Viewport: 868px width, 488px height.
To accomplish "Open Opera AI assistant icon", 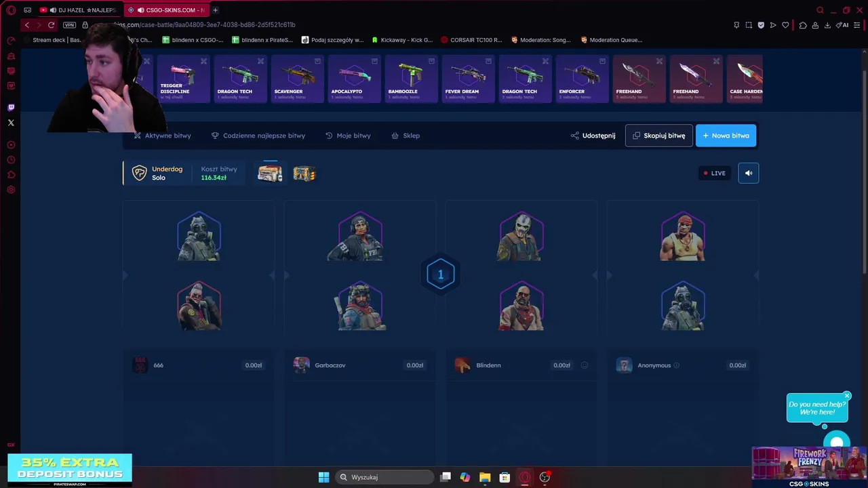I will tap(843, 25).
